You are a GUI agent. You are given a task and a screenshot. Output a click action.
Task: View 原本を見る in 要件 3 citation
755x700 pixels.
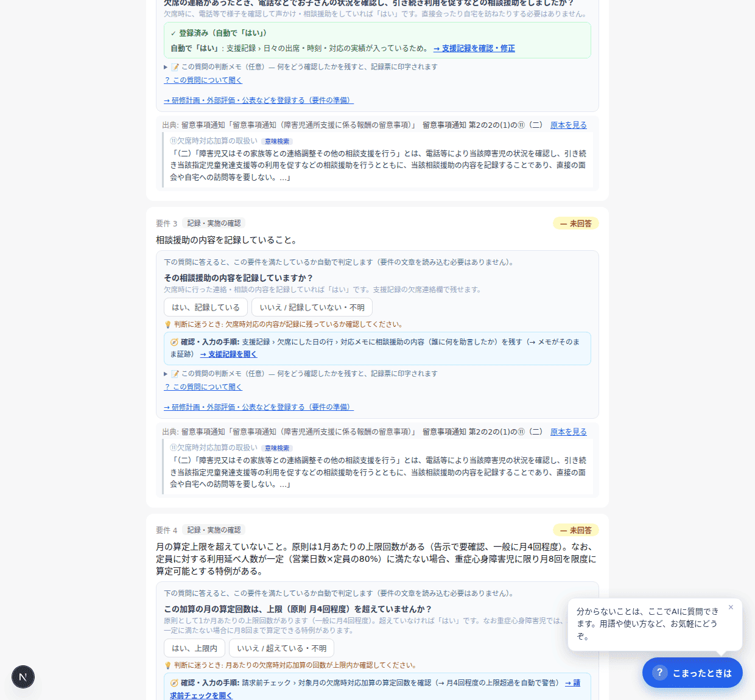[569, 432]
